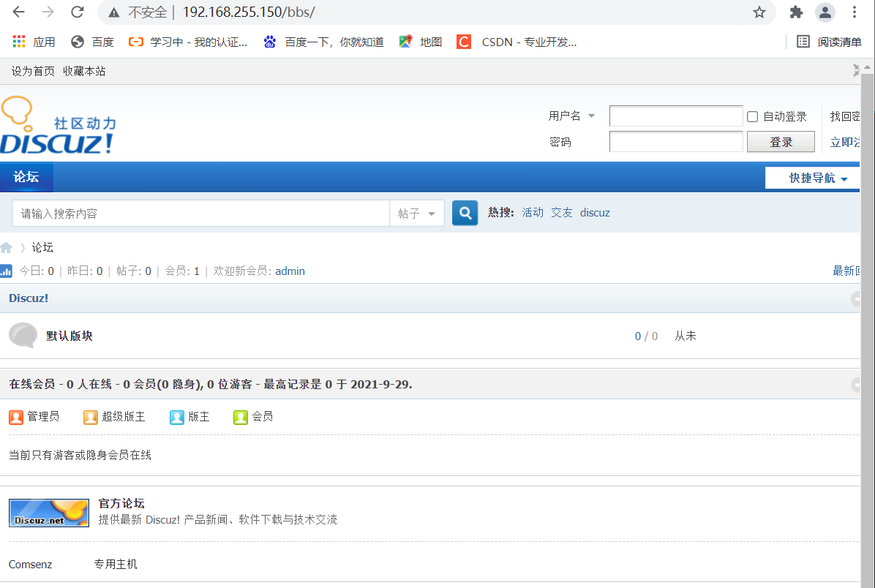The image size is (875, 588).
Task: Open the 百度一下，你就知道 bookmark
Action: pyautogui.click(x=323, y=42)
